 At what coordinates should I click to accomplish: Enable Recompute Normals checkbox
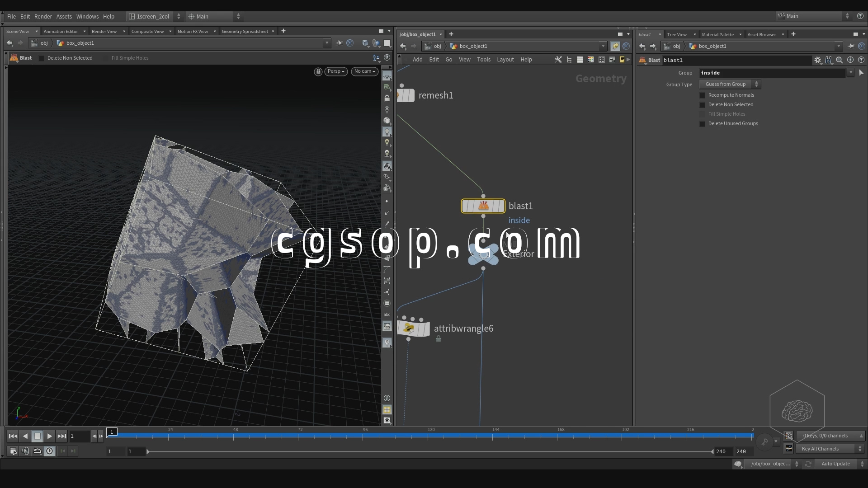click(x=702, y=95)
